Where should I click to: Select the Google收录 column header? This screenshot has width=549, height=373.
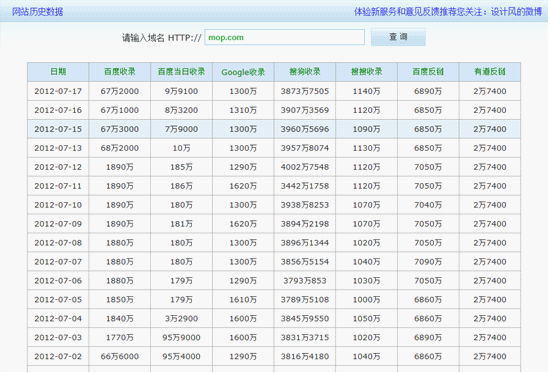pos(243,72)
